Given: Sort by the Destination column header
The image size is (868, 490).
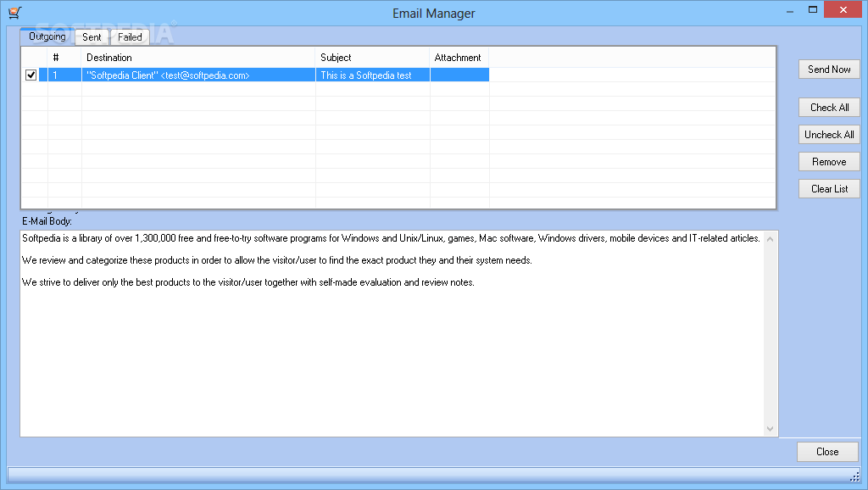Looking at the screenshot, I should pos(198,58).
